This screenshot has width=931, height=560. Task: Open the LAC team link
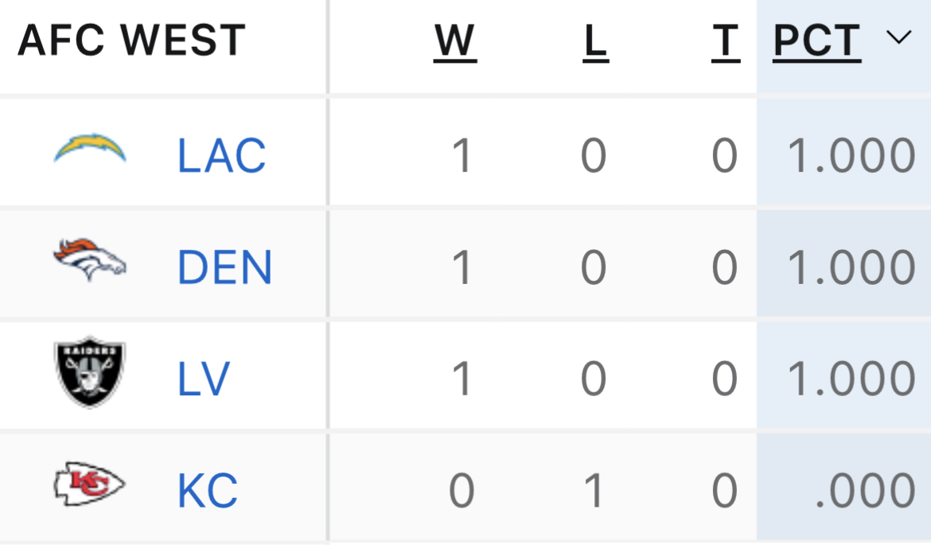tap(221, 156)
